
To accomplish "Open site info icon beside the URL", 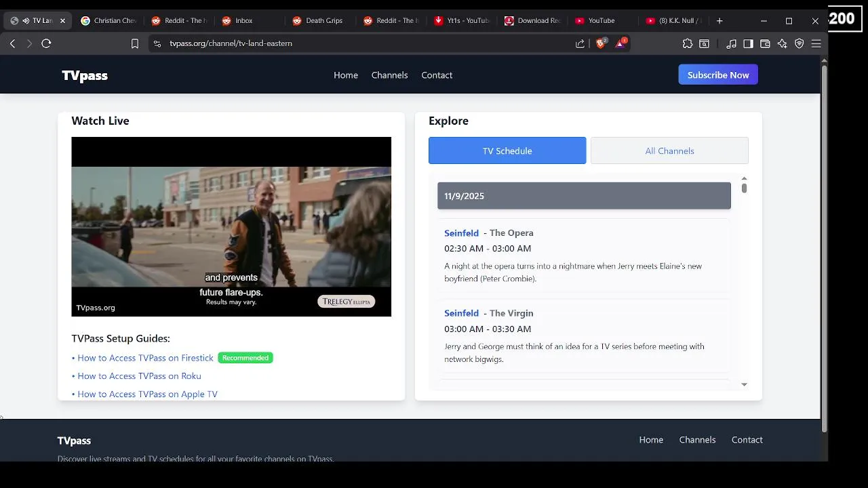I will [157, 43].
